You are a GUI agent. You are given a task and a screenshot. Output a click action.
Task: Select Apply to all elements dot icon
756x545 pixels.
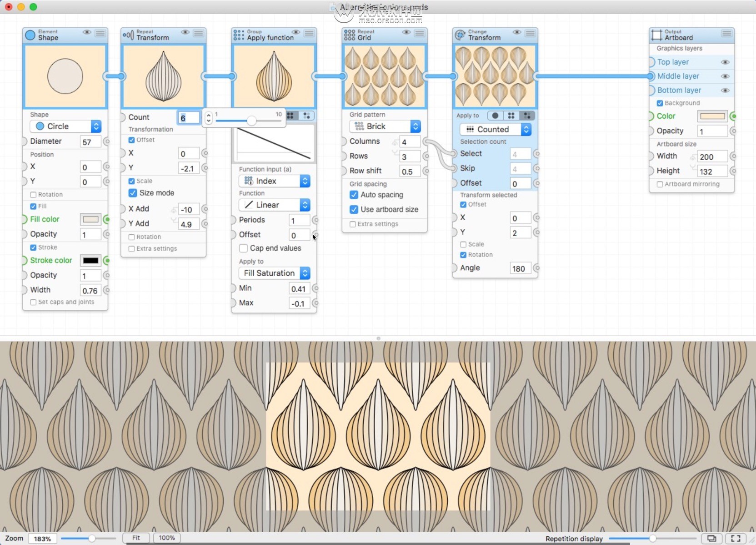pyautogui.click(x=495, y=116)
